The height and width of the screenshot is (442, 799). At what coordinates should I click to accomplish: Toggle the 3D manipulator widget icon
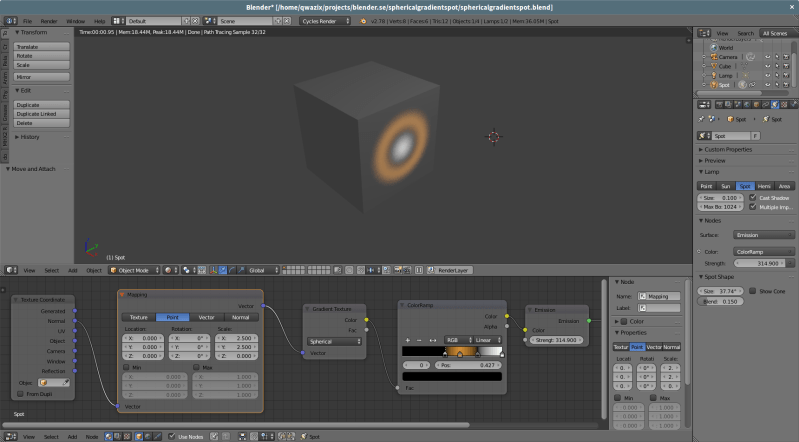[x=213, y=270]
